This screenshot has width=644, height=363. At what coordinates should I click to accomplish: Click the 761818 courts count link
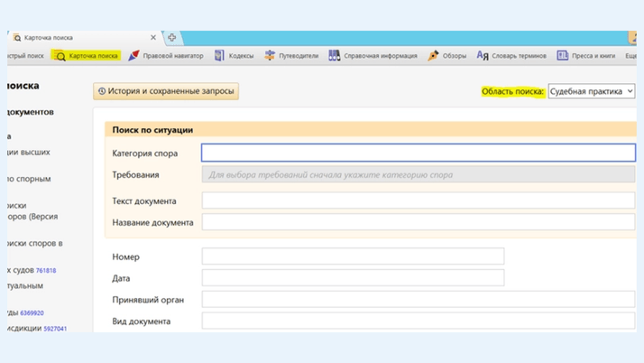46,270
